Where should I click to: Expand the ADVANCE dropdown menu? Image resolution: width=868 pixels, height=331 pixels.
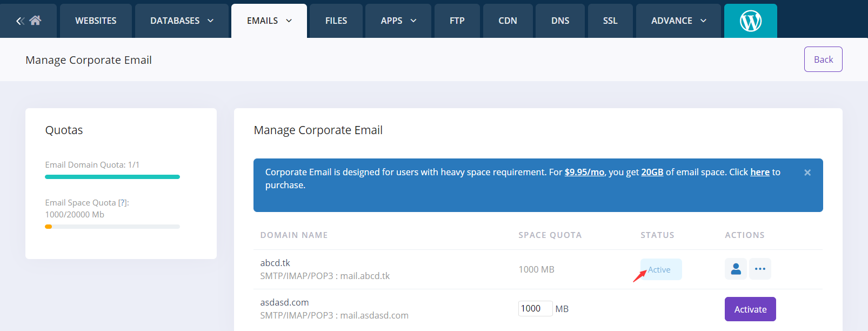(678, 21)
